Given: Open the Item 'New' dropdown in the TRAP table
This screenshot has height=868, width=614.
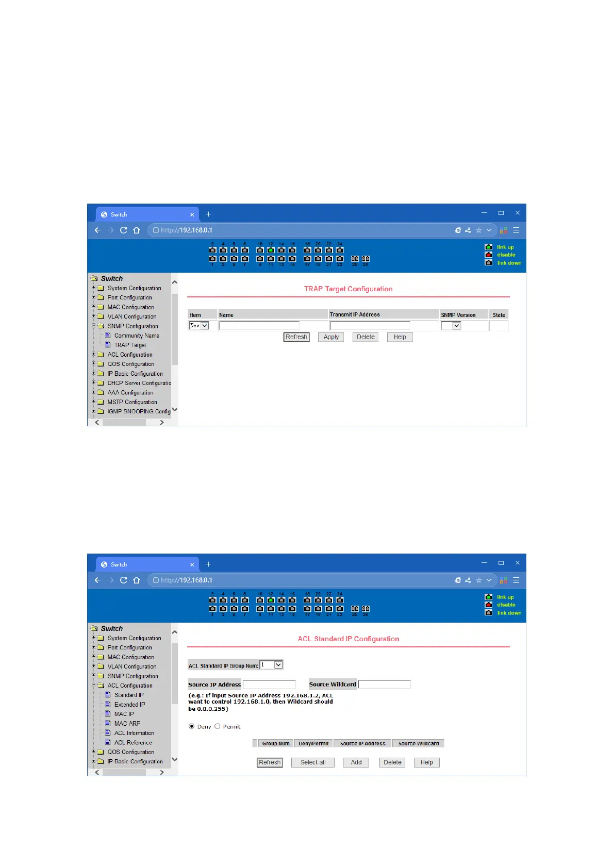Looking at the screenshot, I should pos(199,326).
